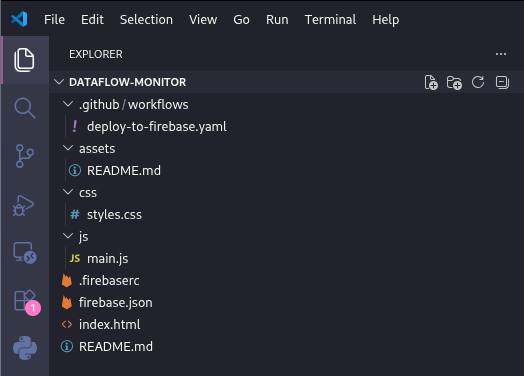Viewport: 524px width, 376px height.
Task: Click the EXPLORER panel title
Action: 96,54
